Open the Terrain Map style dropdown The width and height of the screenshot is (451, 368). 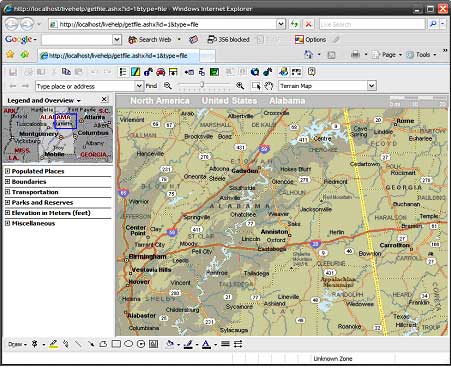371,86
